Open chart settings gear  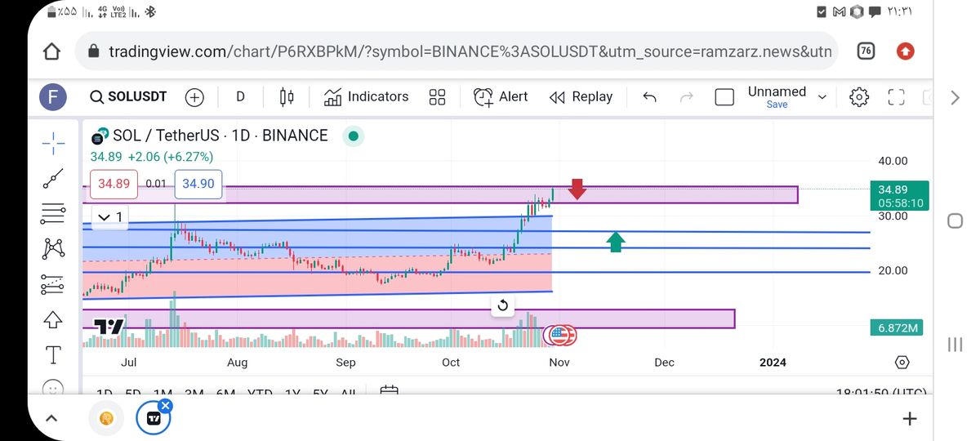click(859, 97)
